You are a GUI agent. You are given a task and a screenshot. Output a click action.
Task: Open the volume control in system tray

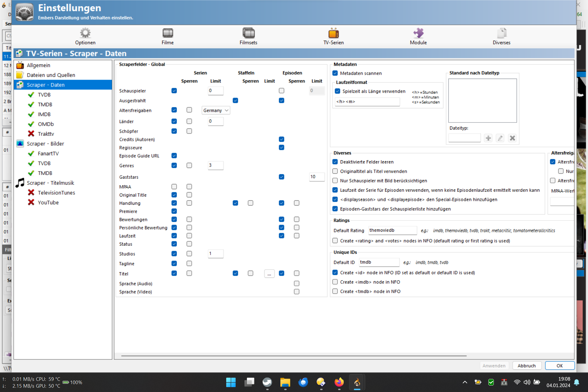[527, 382]
